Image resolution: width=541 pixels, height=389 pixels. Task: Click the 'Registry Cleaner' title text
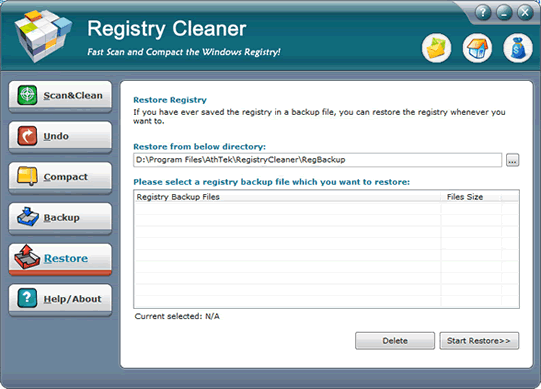pos(167,29)
